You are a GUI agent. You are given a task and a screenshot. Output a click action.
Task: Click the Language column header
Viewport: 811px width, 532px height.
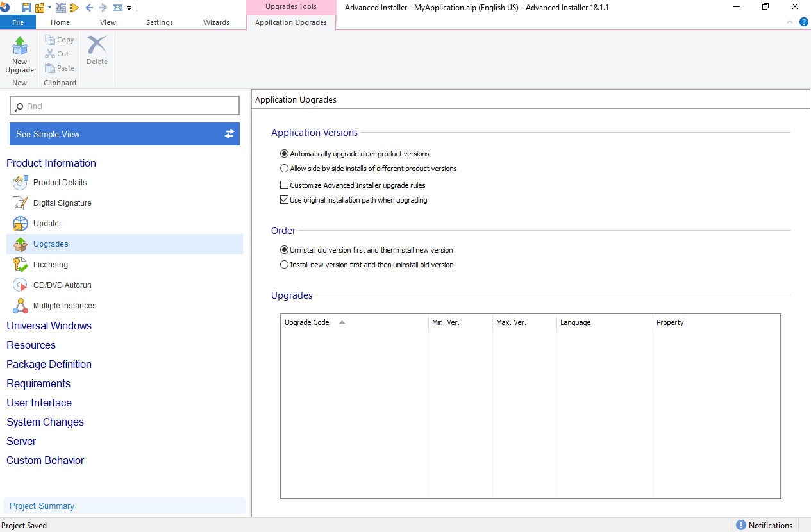pyautogui.click(x=605, y=322)
